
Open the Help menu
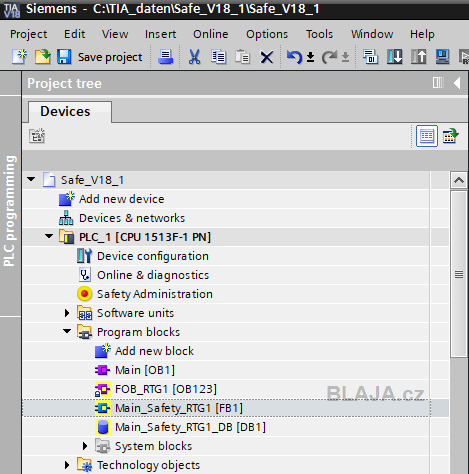pos(422,34)
